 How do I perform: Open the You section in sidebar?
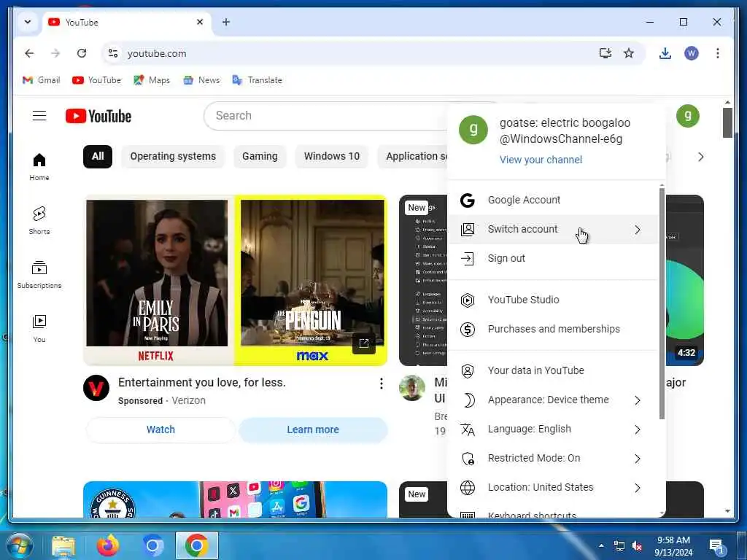pyautogui.click(x=39, y=328)
